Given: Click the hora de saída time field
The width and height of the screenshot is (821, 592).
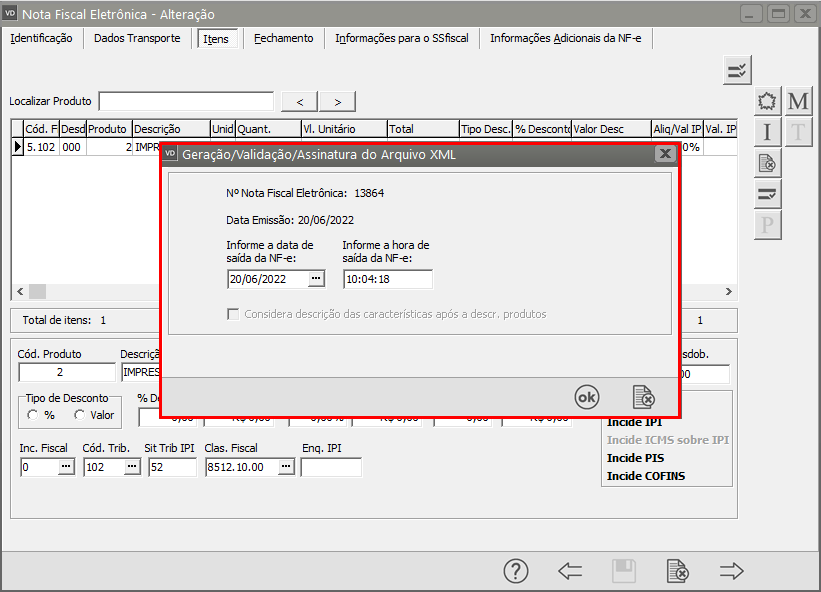Looking at the screenshot, I should point(386,279).
